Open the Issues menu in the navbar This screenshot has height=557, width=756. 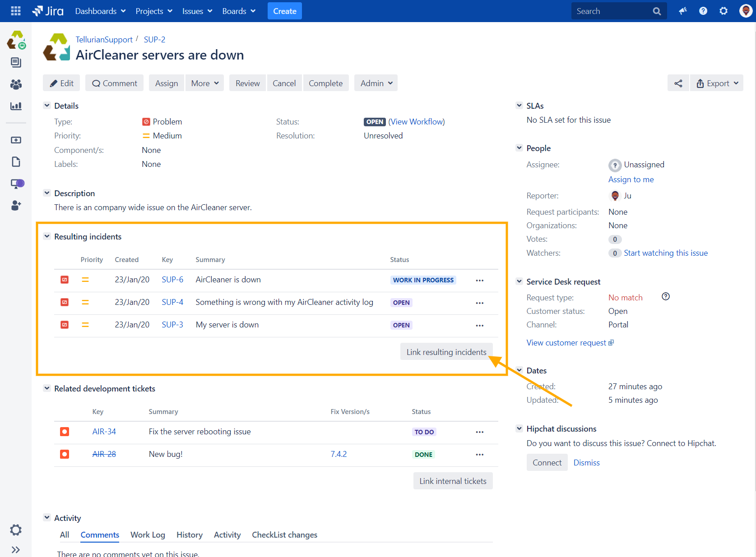[x=196, y=11]
